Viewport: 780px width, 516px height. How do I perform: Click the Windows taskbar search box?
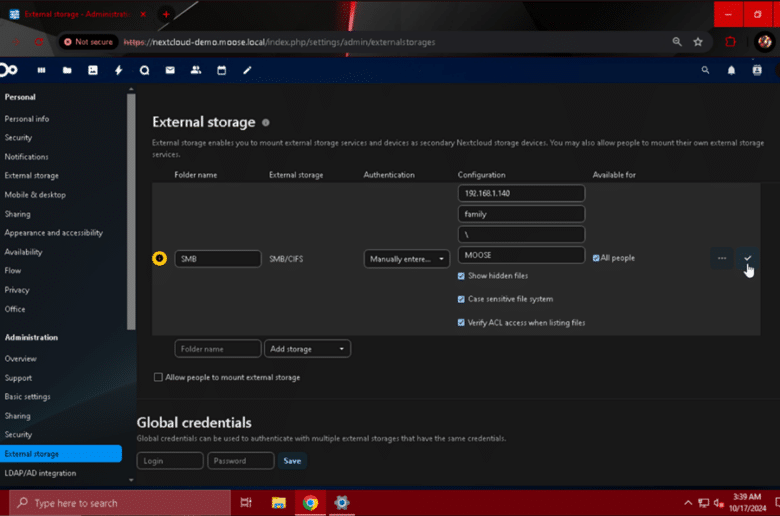tap(120, 503)
